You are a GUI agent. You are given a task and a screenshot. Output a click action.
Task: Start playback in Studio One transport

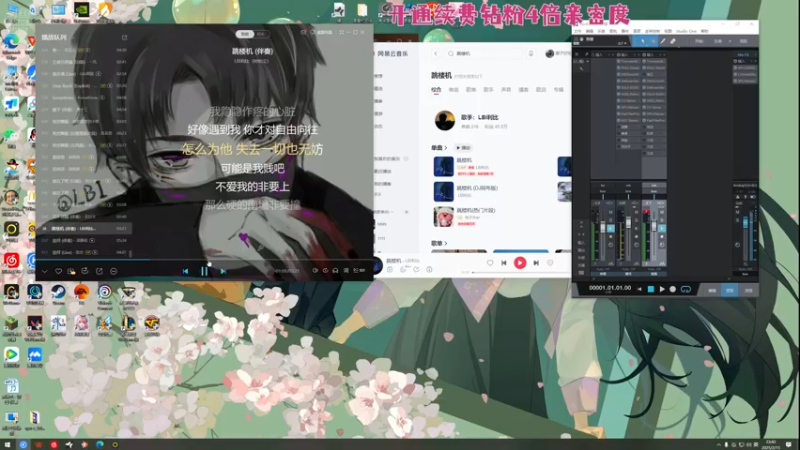662,289
